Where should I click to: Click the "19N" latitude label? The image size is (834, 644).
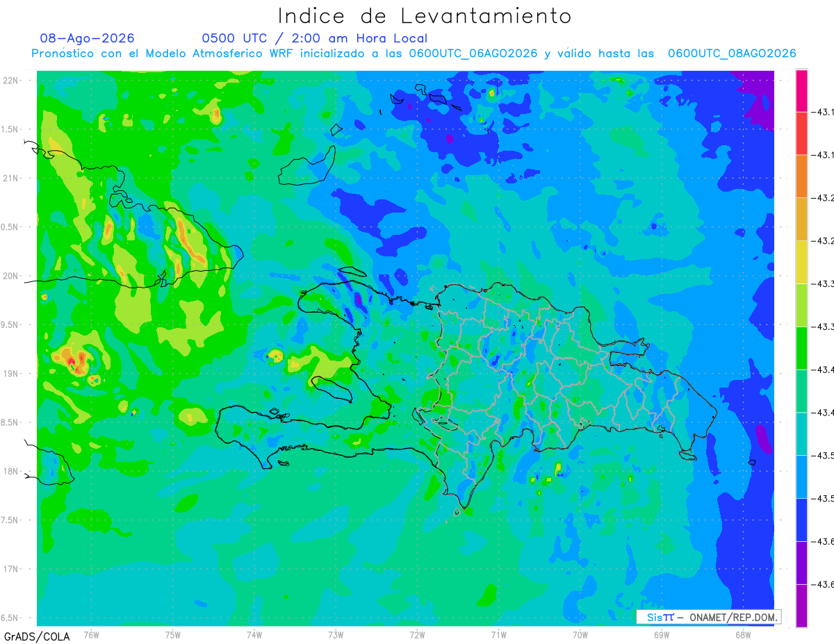(x=12, y=374)
